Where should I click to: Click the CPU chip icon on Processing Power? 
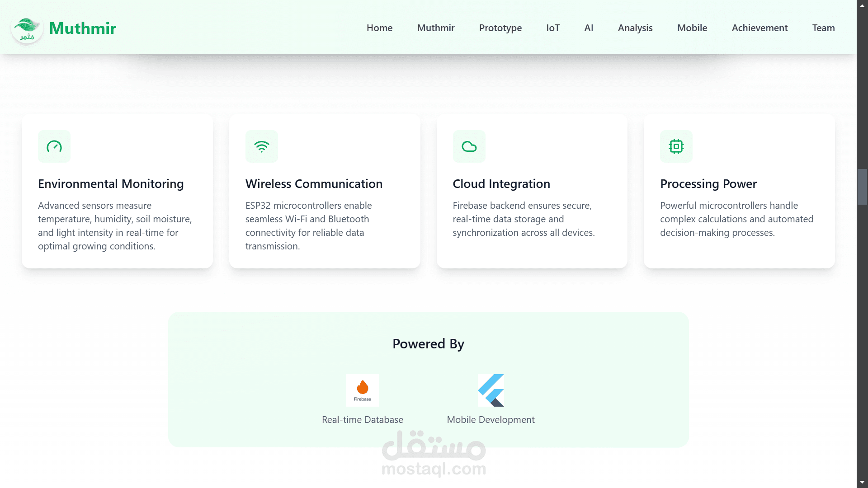pyautogui.click(x=676, y=146)
